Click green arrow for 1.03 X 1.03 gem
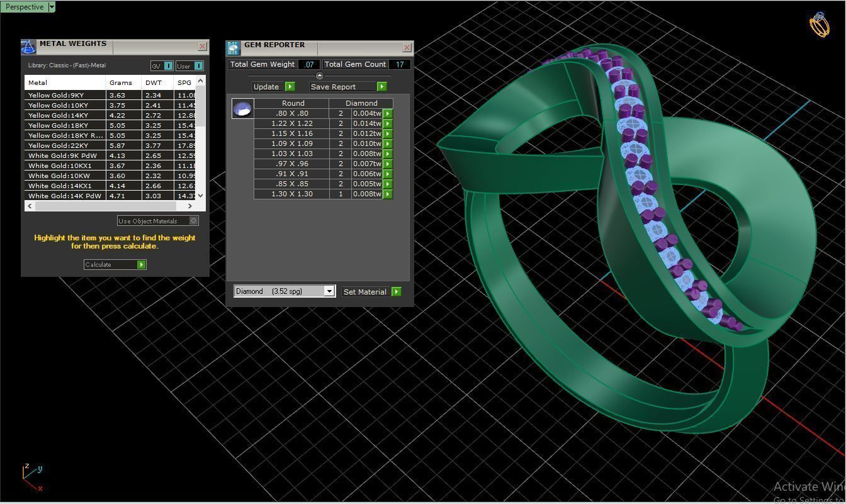The height and width of the screenshot is (504, 846). 388,154
